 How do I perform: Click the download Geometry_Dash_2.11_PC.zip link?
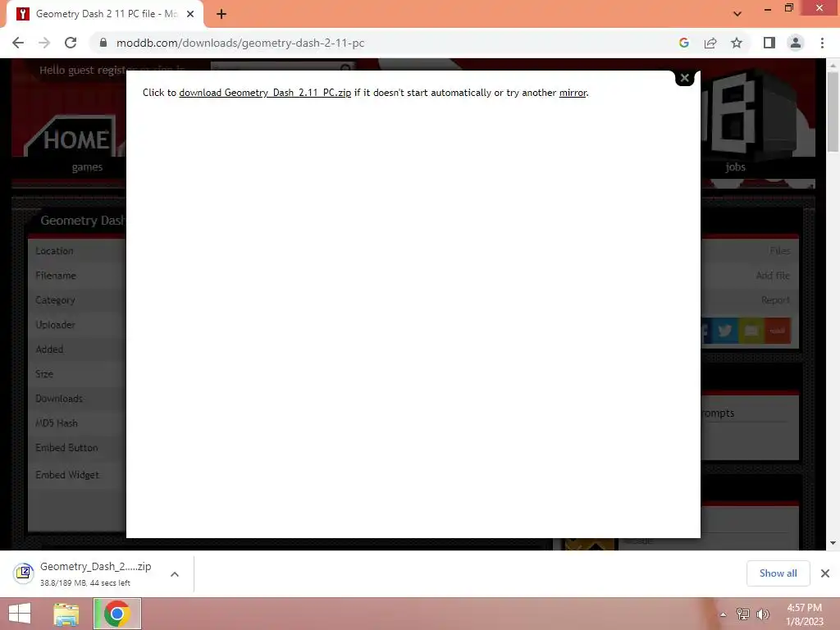click(265, 93)
